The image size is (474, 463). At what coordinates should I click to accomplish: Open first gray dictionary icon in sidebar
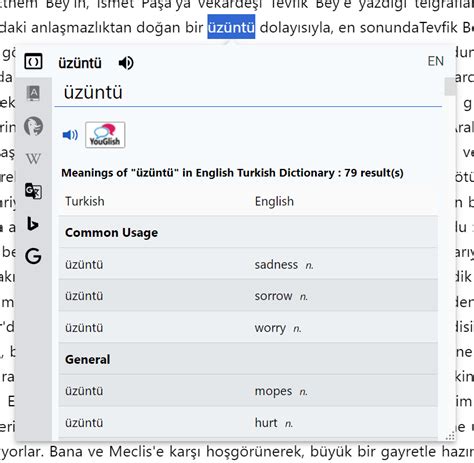point(33,93)
